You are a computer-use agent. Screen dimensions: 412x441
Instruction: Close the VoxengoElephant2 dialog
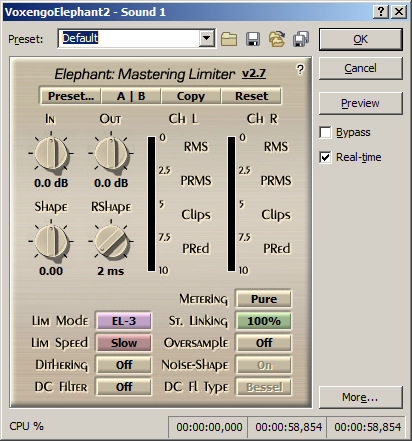pos(399,12)
